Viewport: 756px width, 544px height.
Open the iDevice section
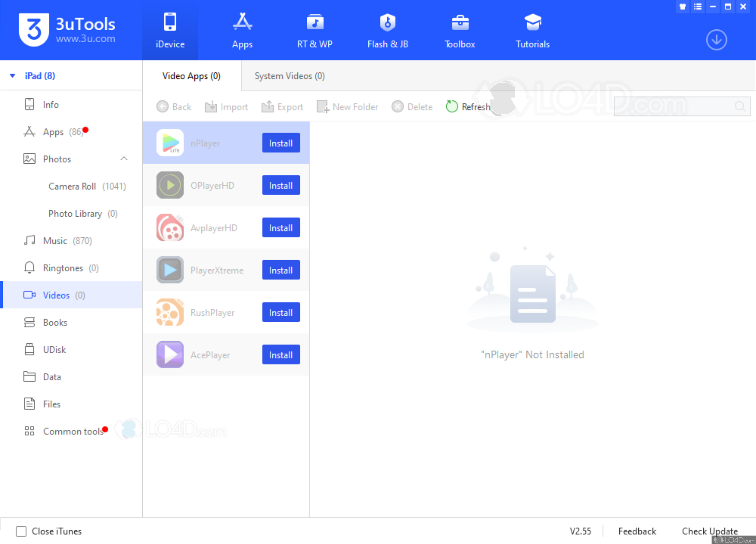pyautogui.click(x=170, y=30)
